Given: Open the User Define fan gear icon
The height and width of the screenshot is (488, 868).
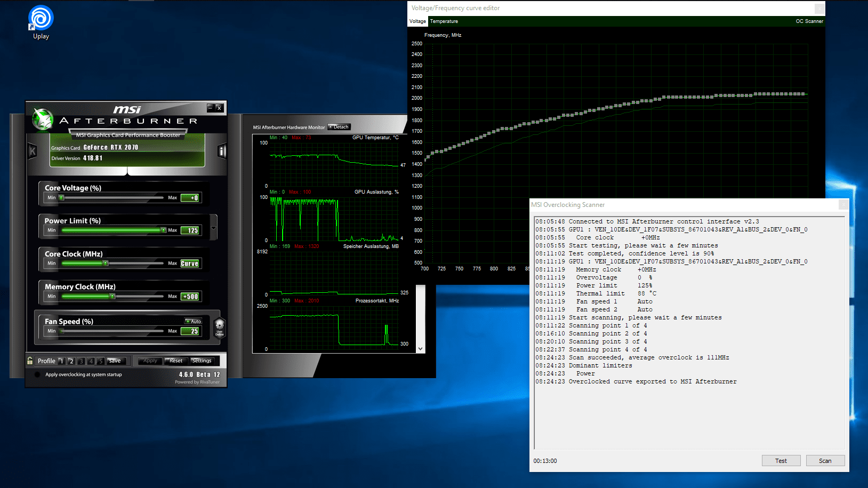Looking at the screenshot, I should (x=219, y=327).
